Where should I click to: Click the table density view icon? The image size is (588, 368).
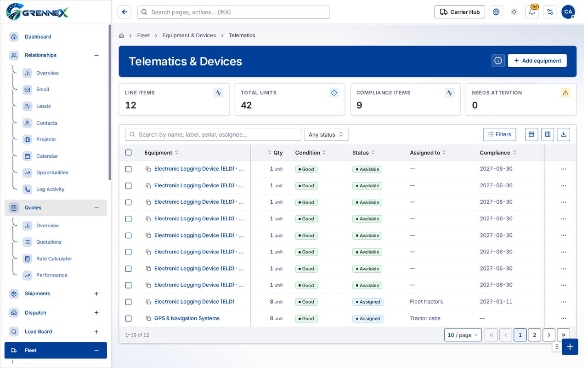pos(531,134)
